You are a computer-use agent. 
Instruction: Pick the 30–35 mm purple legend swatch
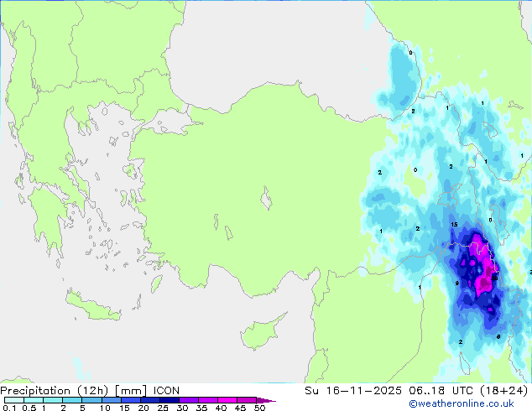point(189,400)
